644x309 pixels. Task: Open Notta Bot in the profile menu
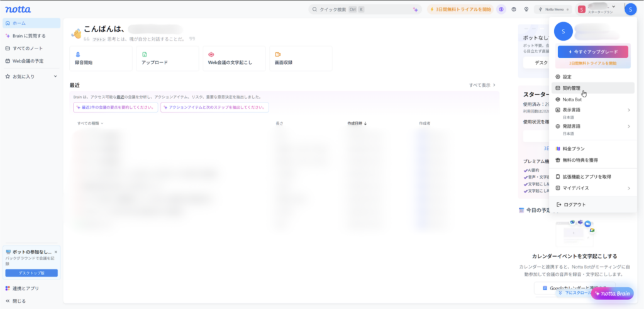click(592, 99)
